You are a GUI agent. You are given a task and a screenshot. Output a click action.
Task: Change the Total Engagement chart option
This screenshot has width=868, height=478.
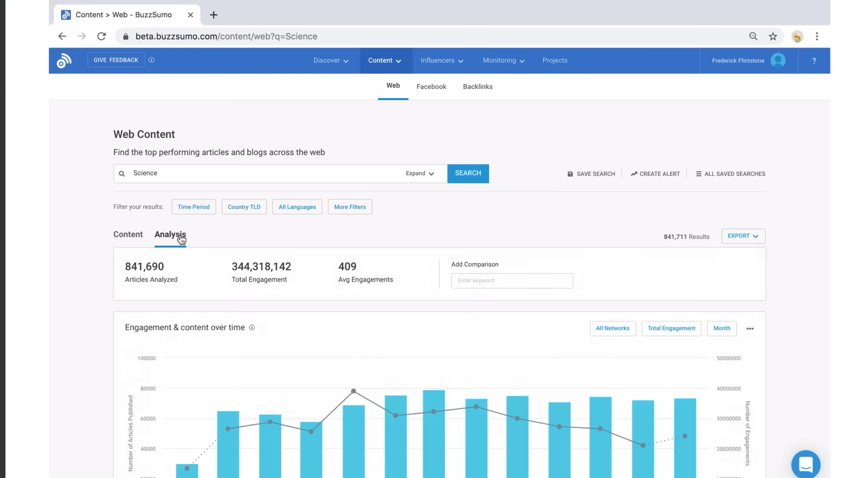671,328
